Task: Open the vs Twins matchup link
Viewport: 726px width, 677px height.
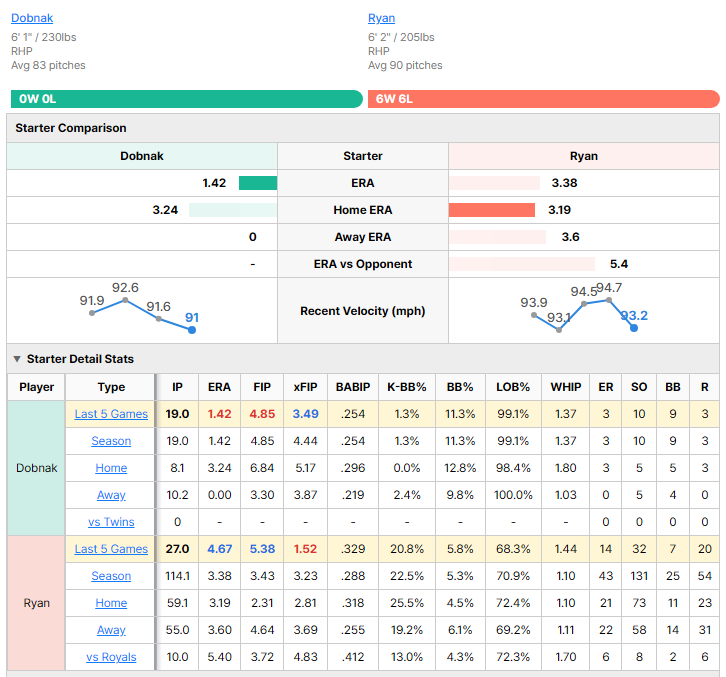Action: point(111,522)
